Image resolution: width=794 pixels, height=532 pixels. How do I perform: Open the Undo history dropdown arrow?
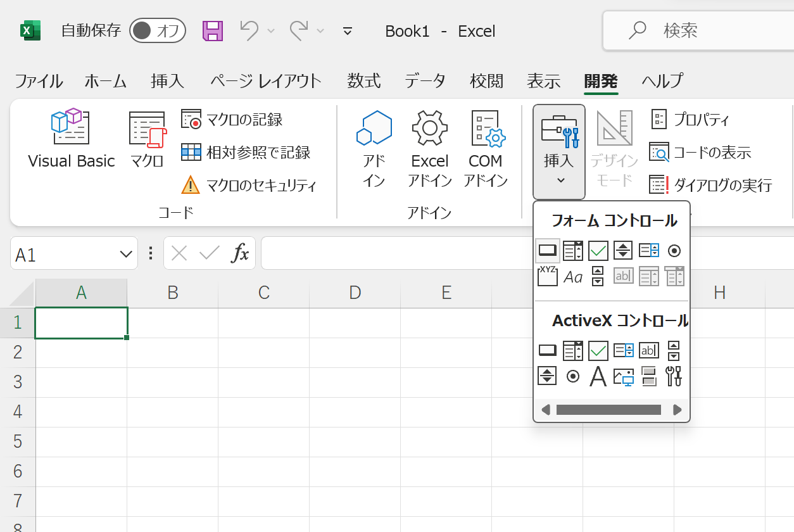[x=270, y=30]
